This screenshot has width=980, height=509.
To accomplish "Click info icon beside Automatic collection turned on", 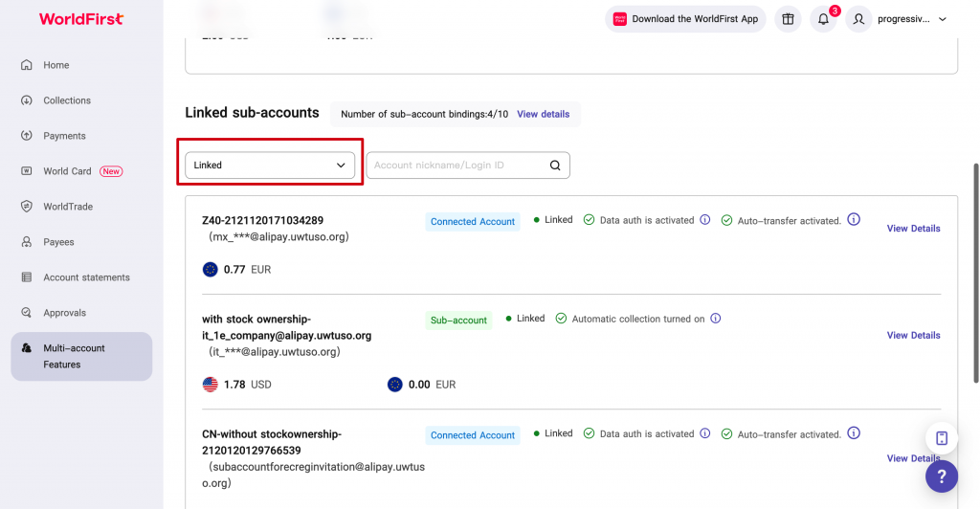I will [716, 319].
